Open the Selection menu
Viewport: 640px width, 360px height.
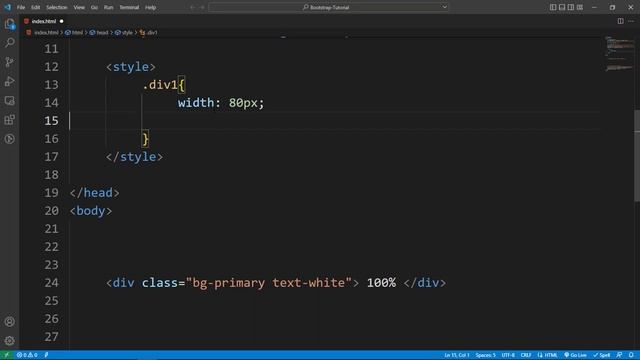coord(56,7)
